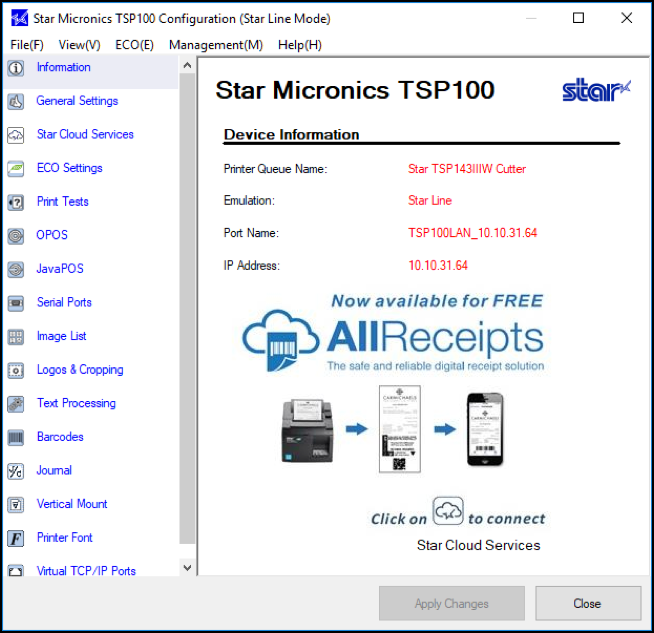Viewport: 654px width, 633px height.
Task: Click the Virtual TCP/IP Ports icon
Action: click(x=16, y=570)
